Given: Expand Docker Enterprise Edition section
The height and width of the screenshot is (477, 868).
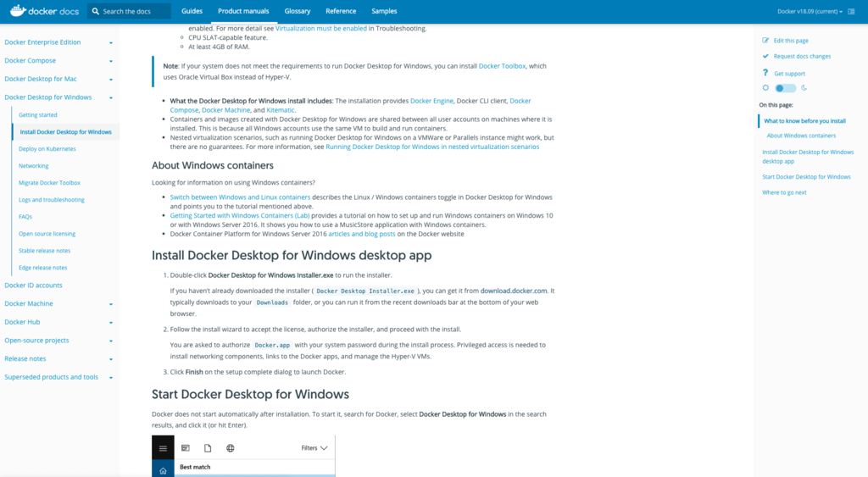Looking at the screenshot, I should click(x=111, y=42).
